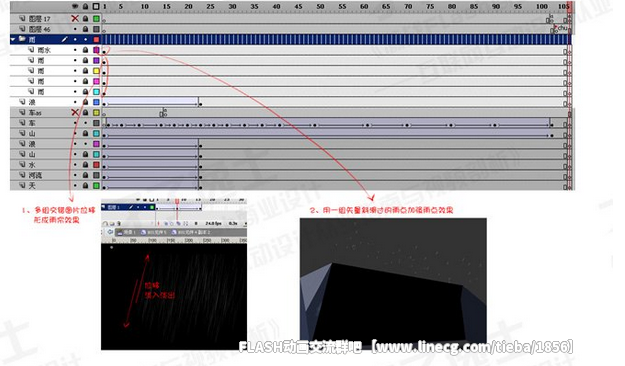The height and width of the screenshot is (366, 625).
Task: Click frame 50 on the timeline ruler
Action: (x=320, y=6)
